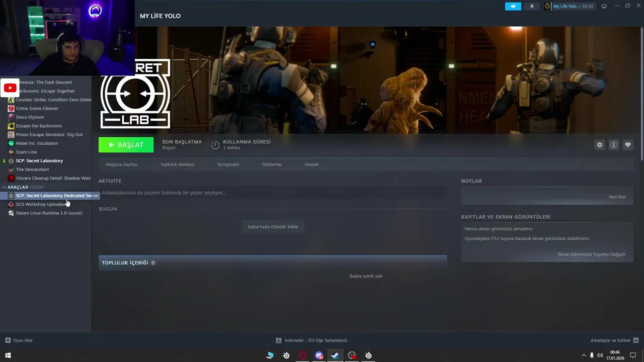Click the MY LİFE YOLO header title
This screenshot has height=362, width=644.
pos(160,16)
